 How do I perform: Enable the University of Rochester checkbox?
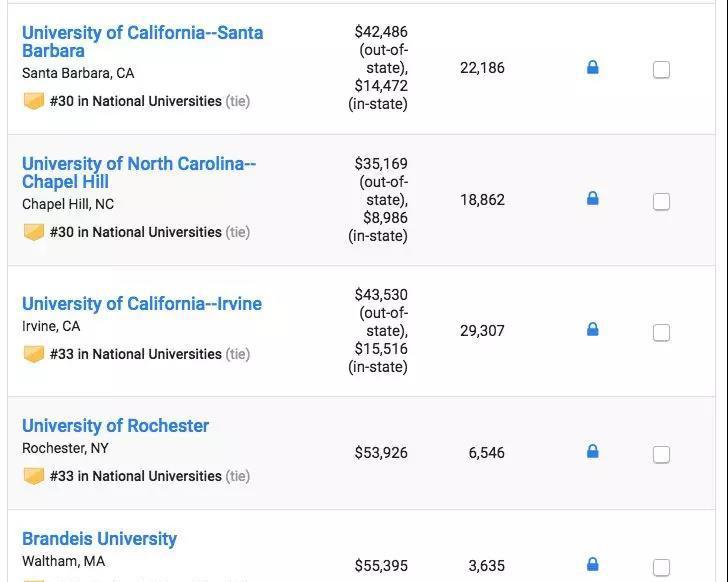point(661,455)
